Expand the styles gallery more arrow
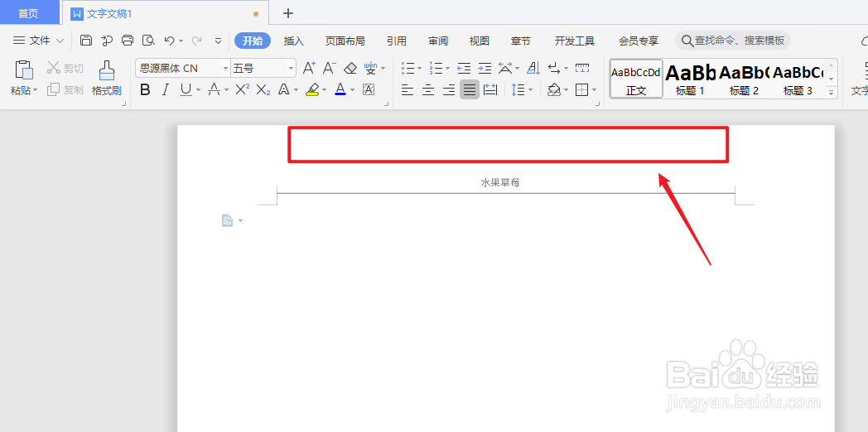The height and width of the screenshot is (432, 868). coord(831,93)
